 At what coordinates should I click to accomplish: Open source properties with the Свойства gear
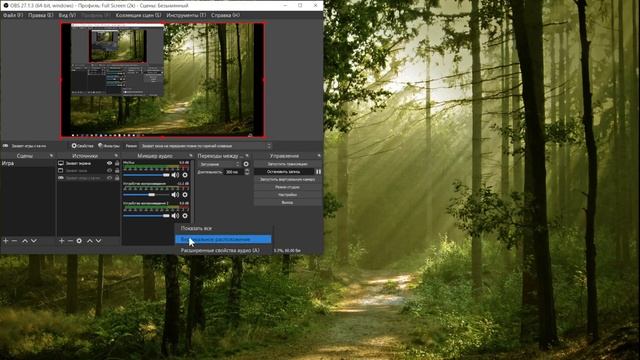point(83,146)
